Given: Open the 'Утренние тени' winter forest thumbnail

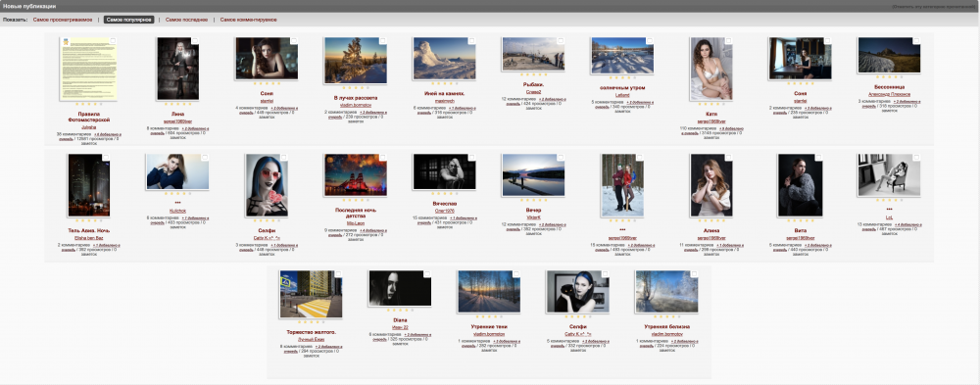Looking at the screenshot, I should [x=488, y=291].
